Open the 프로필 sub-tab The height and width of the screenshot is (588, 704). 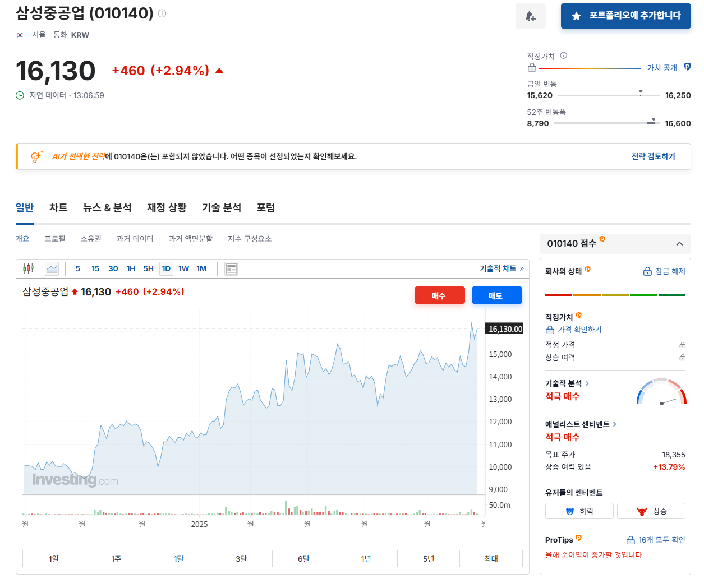55,239
